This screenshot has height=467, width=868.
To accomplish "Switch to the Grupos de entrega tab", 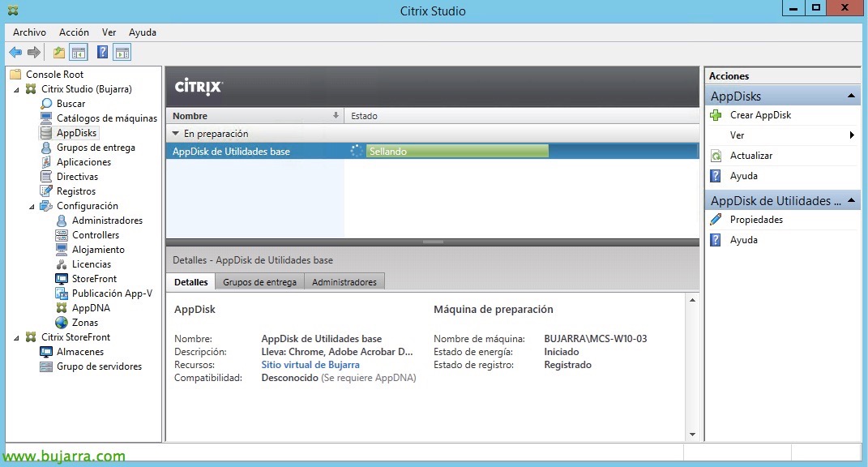I will (259, 282).
